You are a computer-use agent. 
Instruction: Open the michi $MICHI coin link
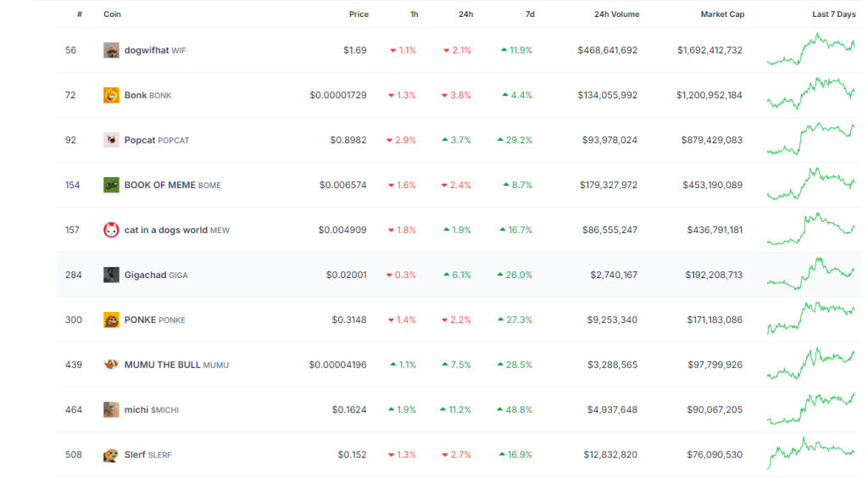152,410
